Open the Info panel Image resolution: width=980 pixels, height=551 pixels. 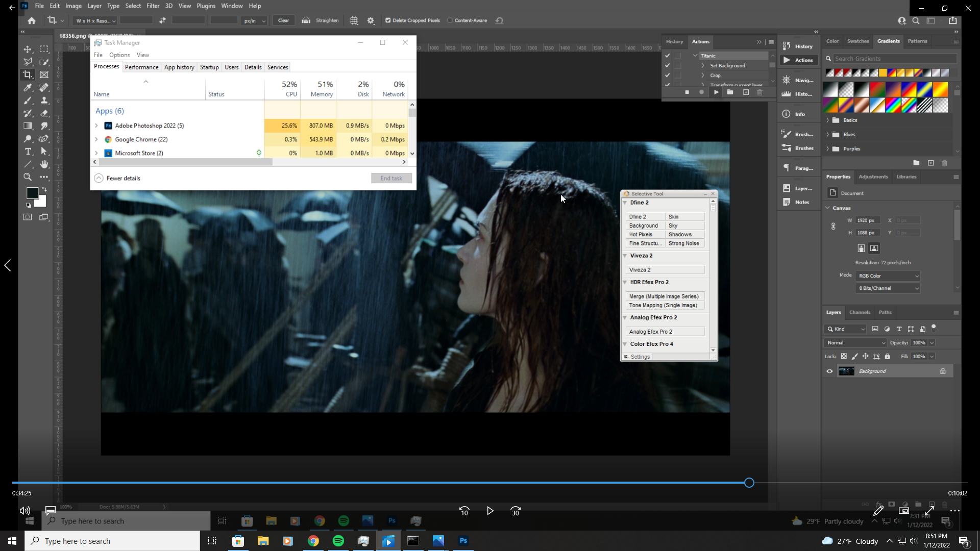[x=799, y=114]
